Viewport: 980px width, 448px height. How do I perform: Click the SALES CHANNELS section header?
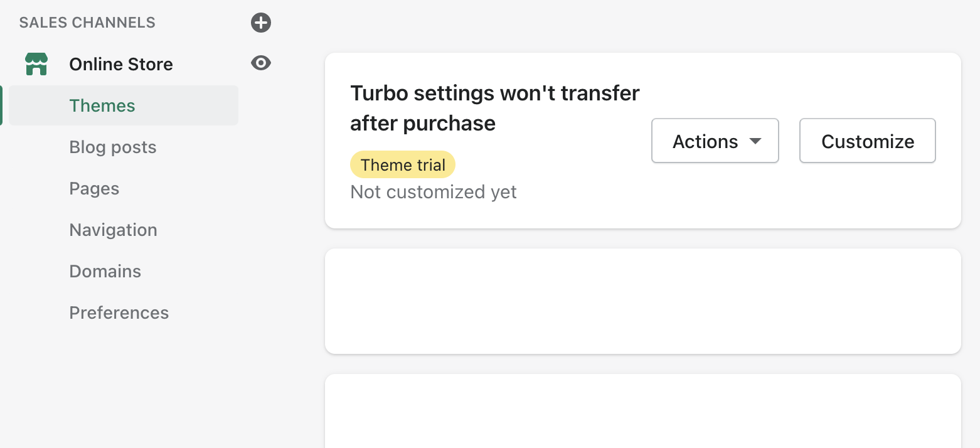coord(87,23)
